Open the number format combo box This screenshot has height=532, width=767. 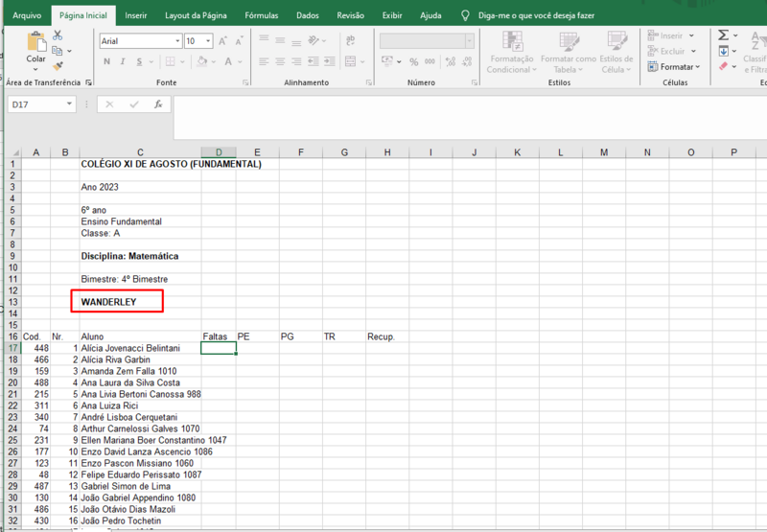(x=427, y=41)
